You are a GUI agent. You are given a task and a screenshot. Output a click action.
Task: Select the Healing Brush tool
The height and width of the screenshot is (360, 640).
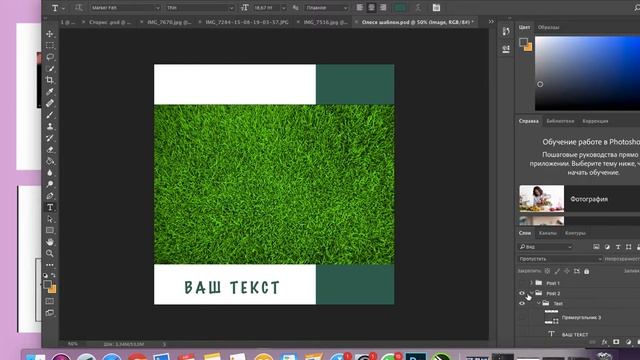tap(50, 103)
